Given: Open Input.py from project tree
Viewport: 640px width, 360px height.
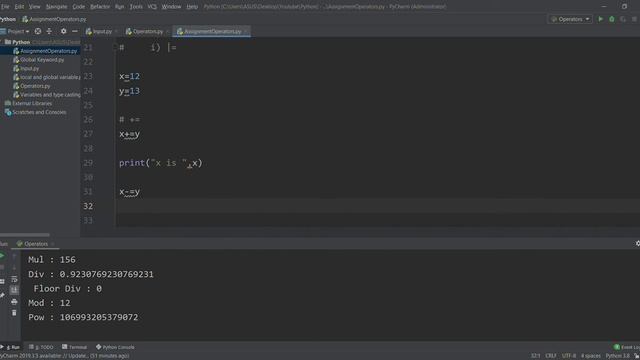Looking at the screenshot, I should click(26, 69).
